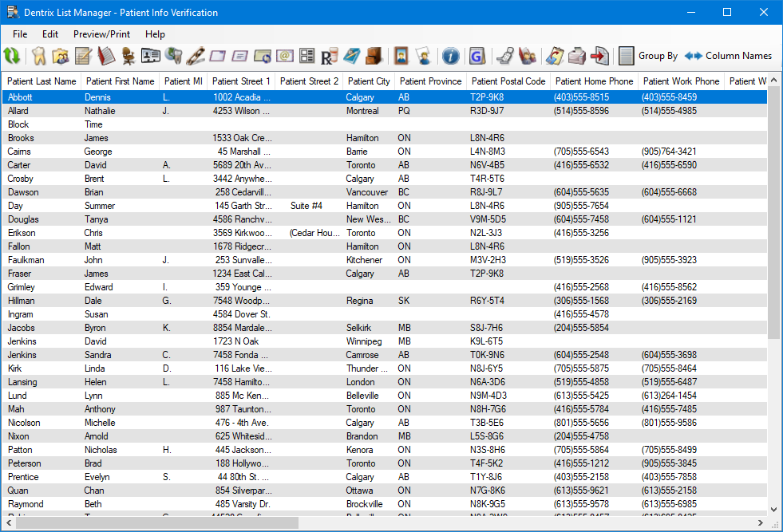Click the red open book icon
The height and width of the screenshot is (532, 783).
106,55
